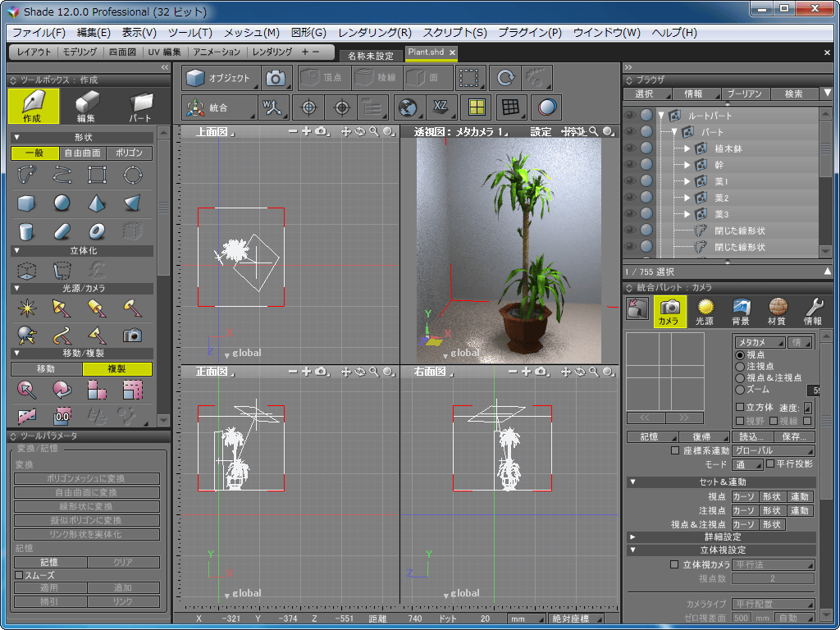The image size is (840, 630).
Task: Open the レンダリング(R) menu
Action: click(x=374, y=33)
